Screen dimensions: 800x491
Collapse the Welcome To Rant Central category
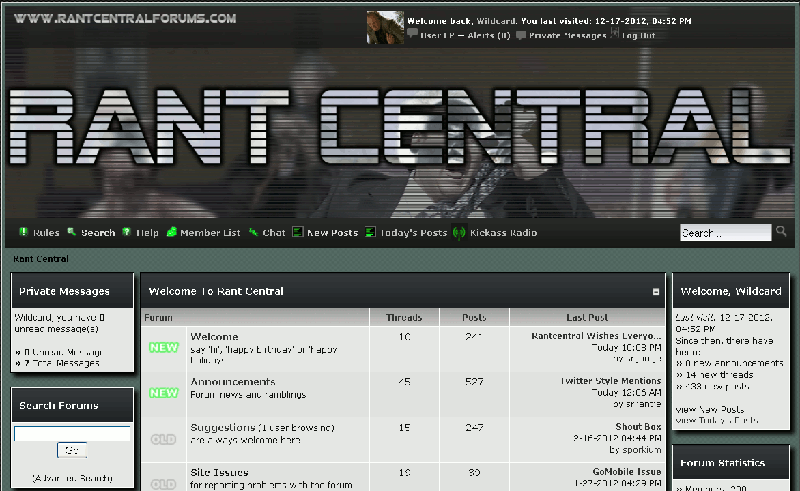click(x=656, y=292)
